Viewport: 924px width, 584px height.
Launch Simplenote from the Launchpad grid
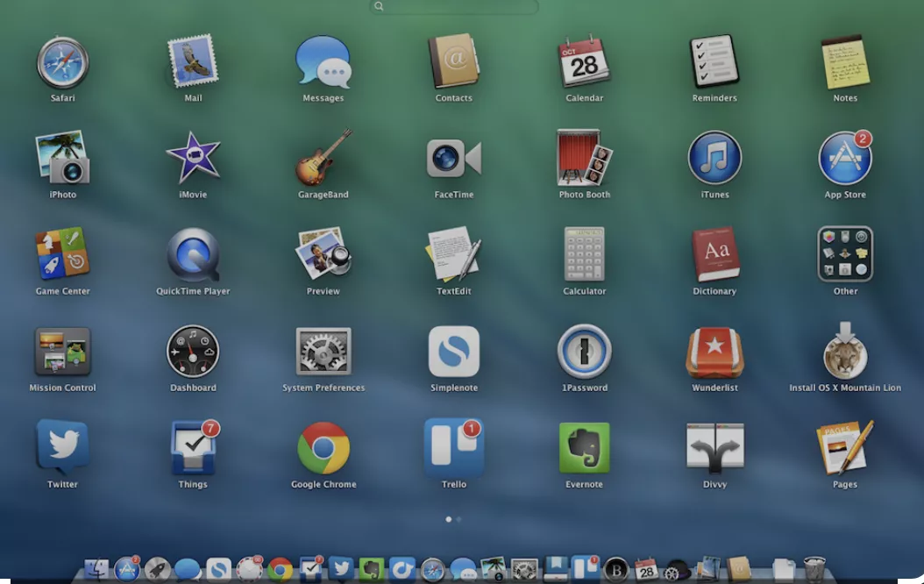453,352
